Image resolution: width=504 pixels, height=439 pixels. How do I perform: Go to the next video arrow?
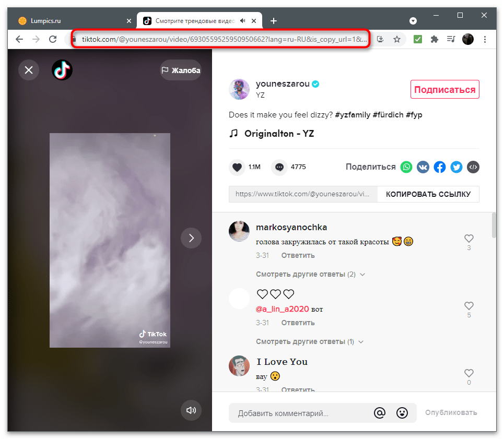click(x=191, y=238)
